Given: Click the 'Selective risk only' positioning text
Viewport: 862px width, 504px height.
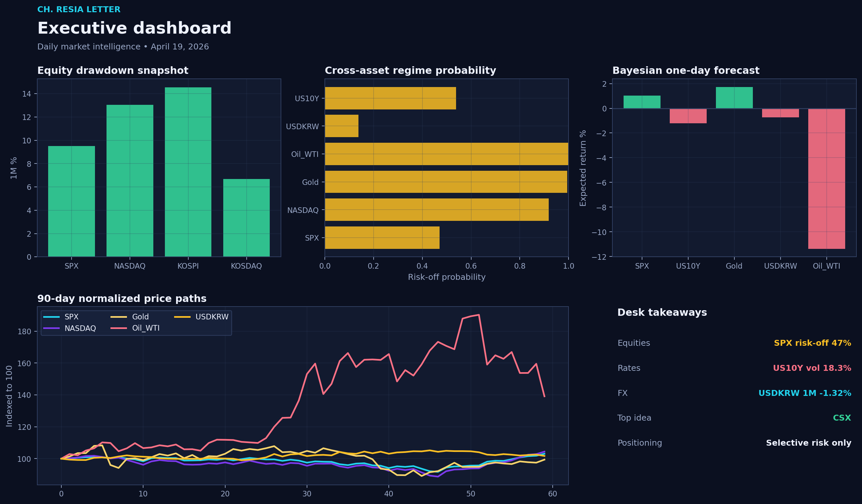Looking at the screenshot, I should (809, 443).
